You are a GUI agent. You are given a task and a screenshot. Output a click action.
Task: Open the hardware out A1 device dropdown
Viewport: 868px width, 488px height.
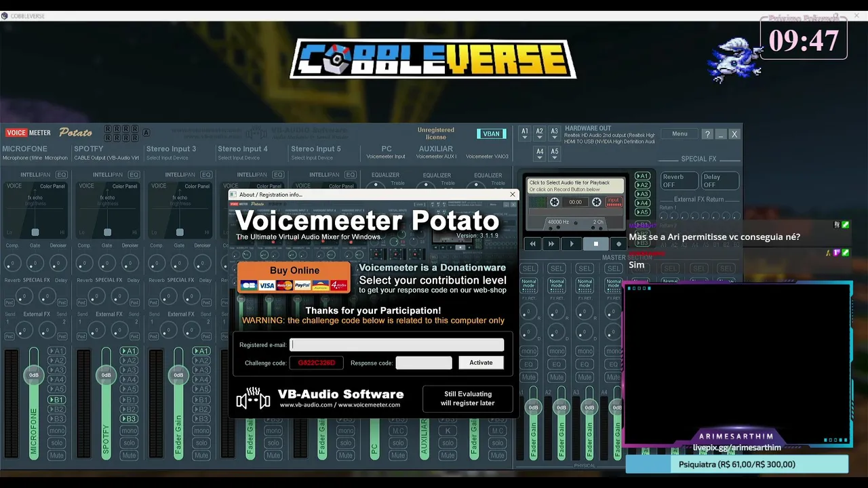click(524, 134)
